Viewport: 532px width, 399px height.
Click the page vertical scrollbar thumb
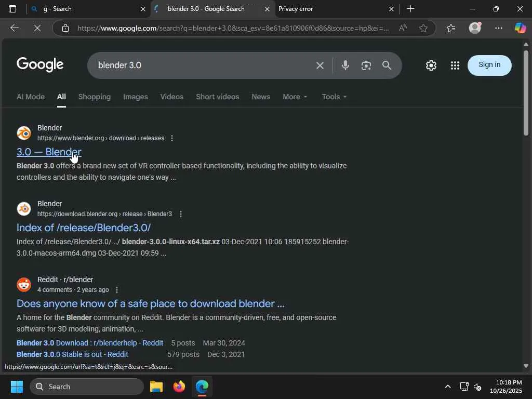point(526,93)
